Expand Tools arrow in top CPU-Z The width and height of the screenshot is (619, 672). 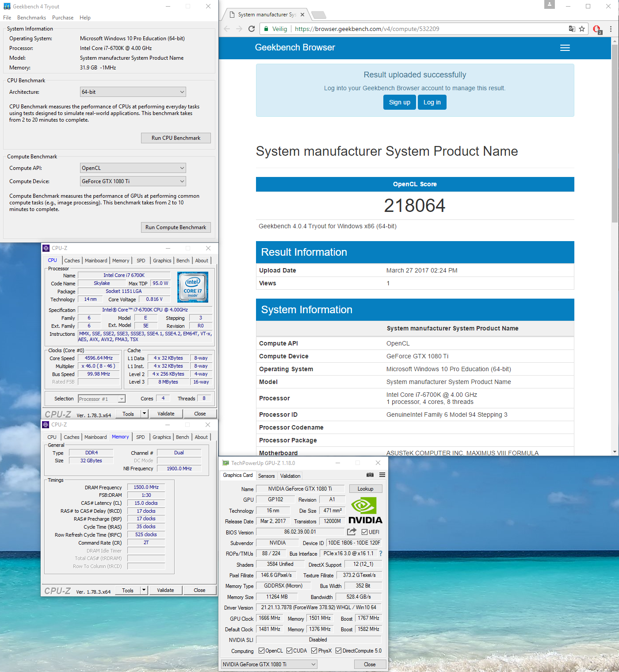(x=144, y=414)
